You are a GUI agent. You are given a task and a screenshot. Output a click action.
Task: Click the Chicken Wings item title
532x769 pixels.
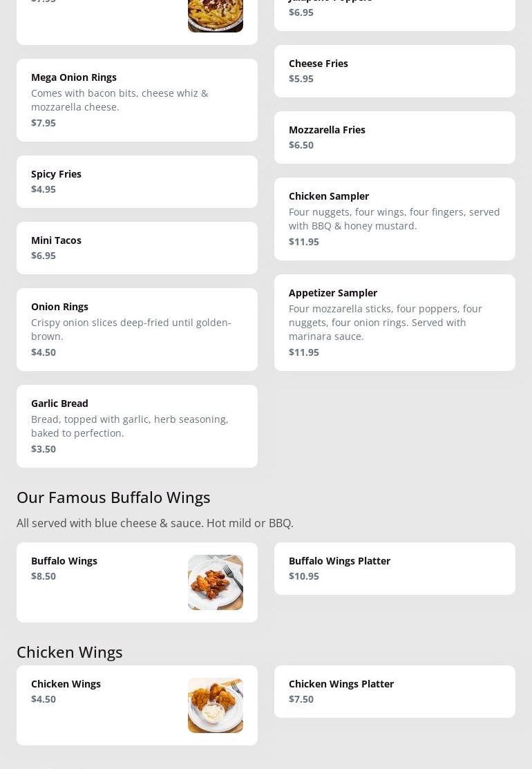point(66,683)
